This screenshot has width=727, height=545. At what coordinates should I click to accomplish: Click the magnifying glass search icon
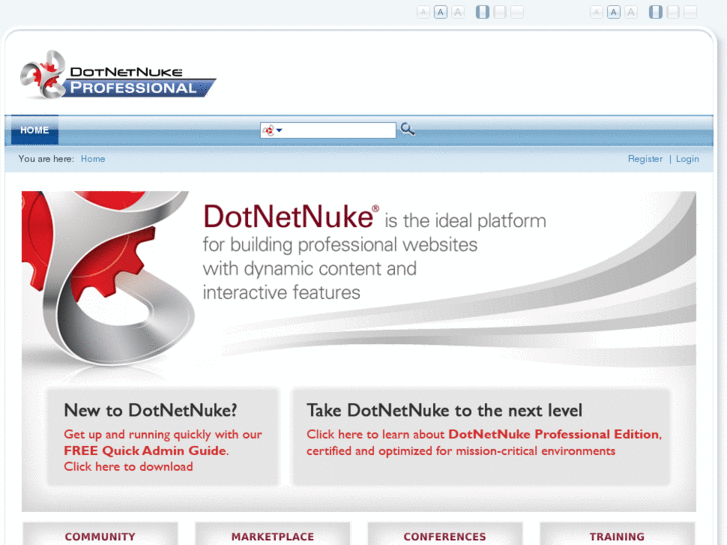[408, 129]
